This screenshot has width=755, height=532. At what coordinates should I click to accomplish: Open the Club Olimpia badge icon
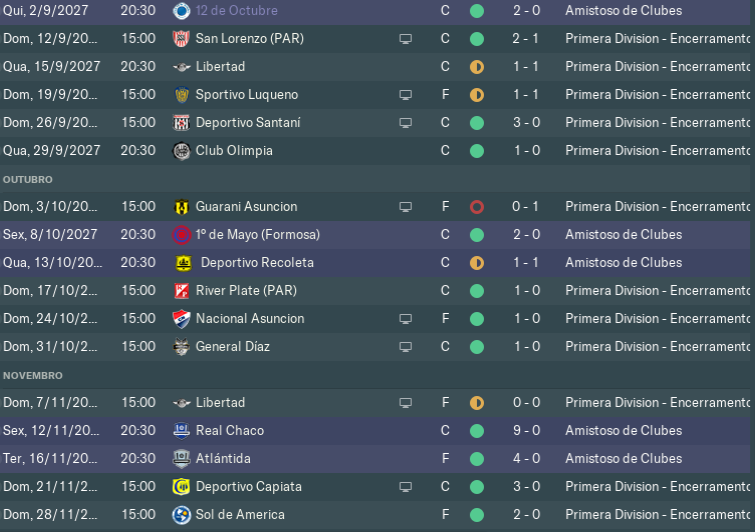pos(182,151)
